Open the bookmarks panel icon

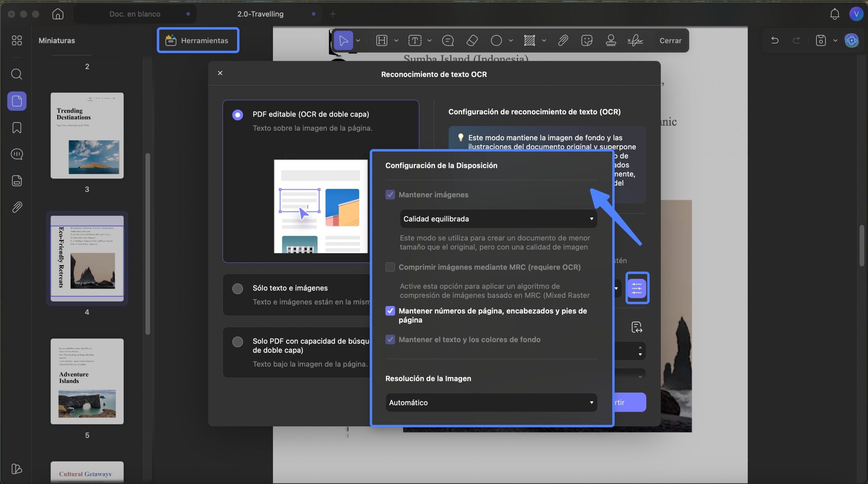click(17, 128)
